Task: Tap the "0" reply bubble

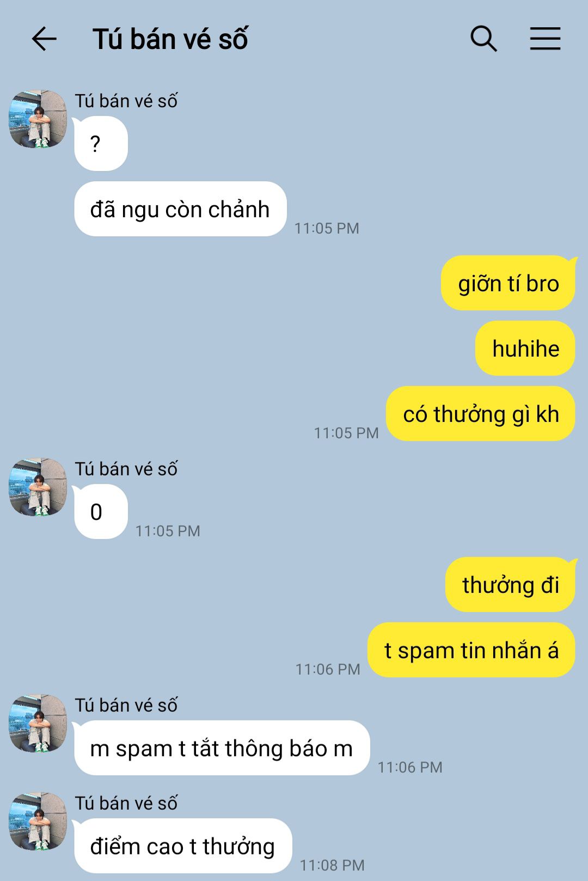Action: (x=101, y=512)
